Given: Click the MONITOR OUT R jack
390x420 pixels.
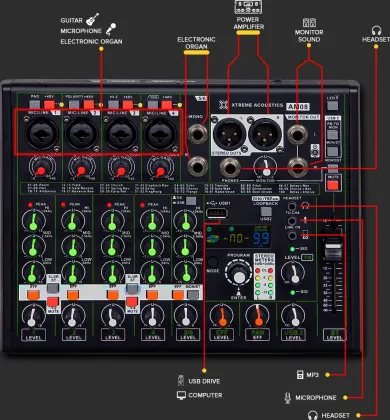Looking at the screenshot, I should click(x=298, y=167).
